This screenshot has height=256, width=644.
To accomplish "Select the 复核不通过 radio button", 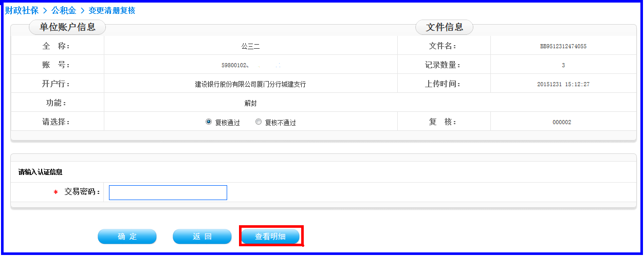I will click(x=259, y=122).
